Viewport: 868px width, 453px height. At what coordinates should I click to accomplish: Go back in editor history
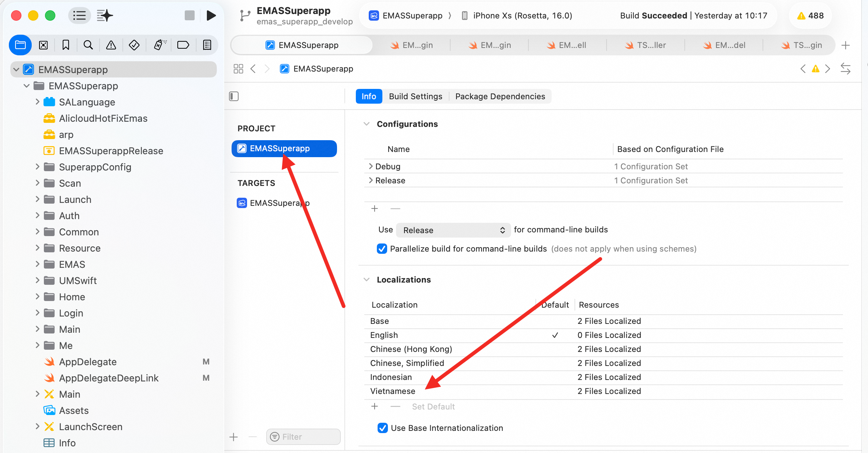click(253, 69)
